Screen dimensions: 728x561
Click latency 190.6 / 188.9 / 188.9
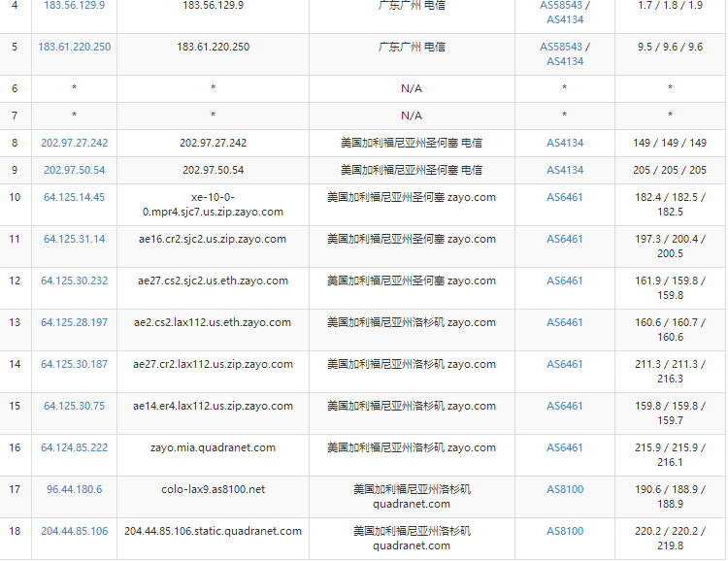click(670, 497)
